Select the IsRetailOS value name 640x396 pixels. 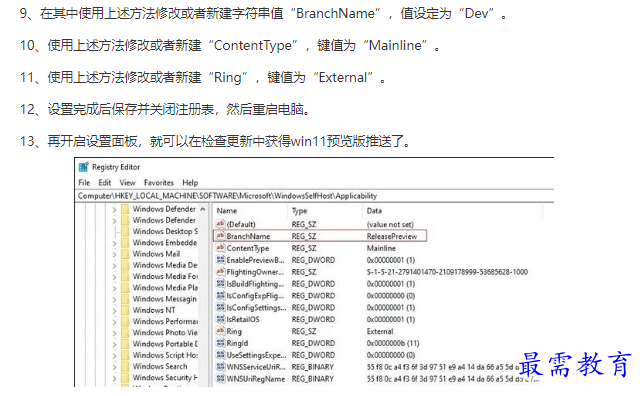pyautogui.click(x=243, y=319)
